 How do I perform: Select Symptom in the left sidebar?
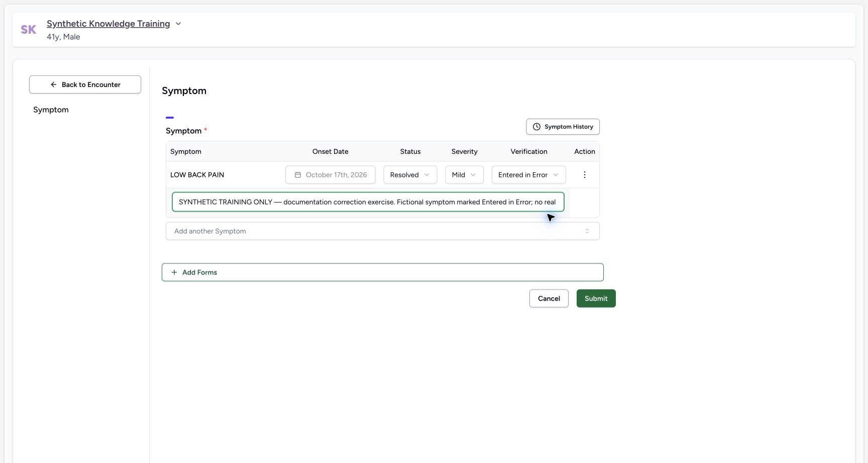tap(51, 110)
